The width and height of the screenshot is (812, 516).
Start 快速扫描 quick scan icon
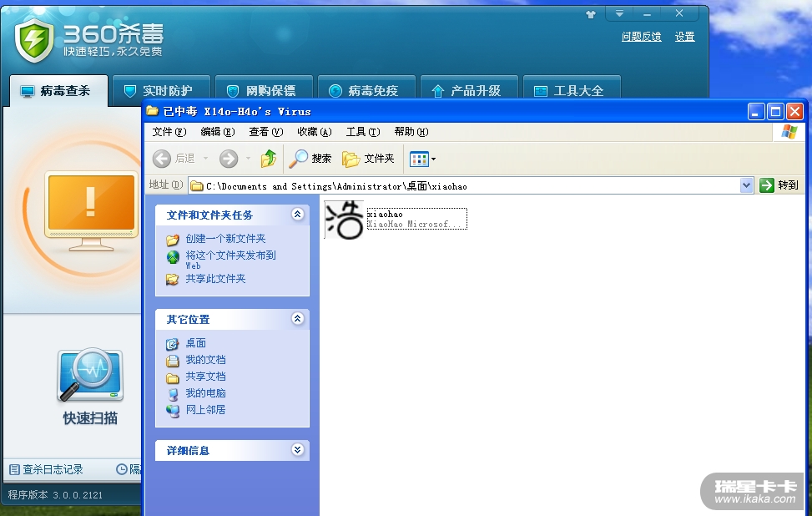90,375
